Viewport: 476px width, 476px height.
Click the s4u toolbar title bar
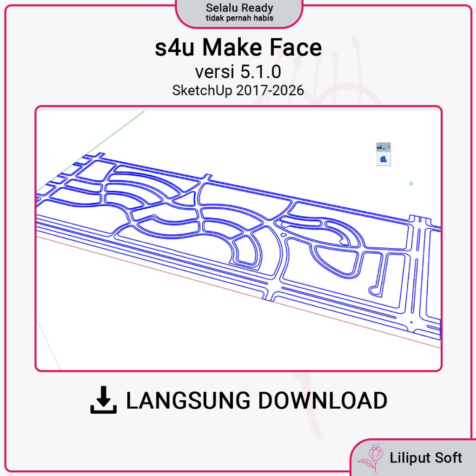click(x=382, y=147)
